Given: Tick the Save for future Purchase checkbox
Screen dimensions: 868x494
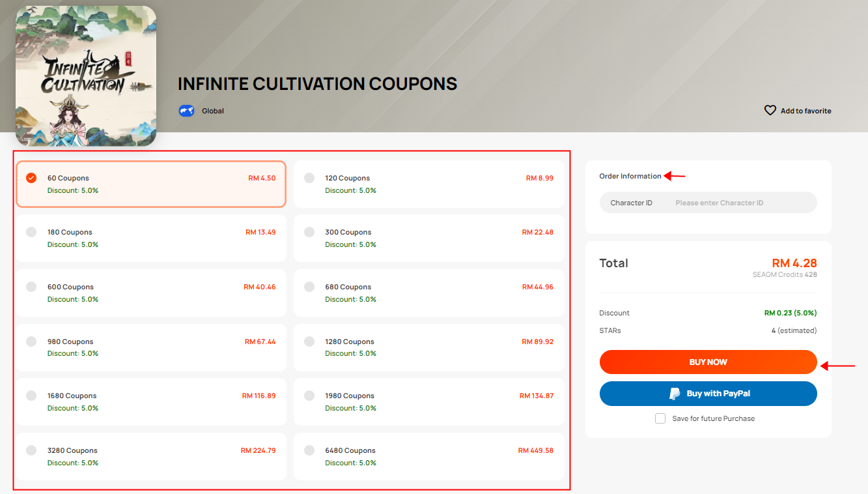Looking at the screenshot, I should click(x=660, y=418).
